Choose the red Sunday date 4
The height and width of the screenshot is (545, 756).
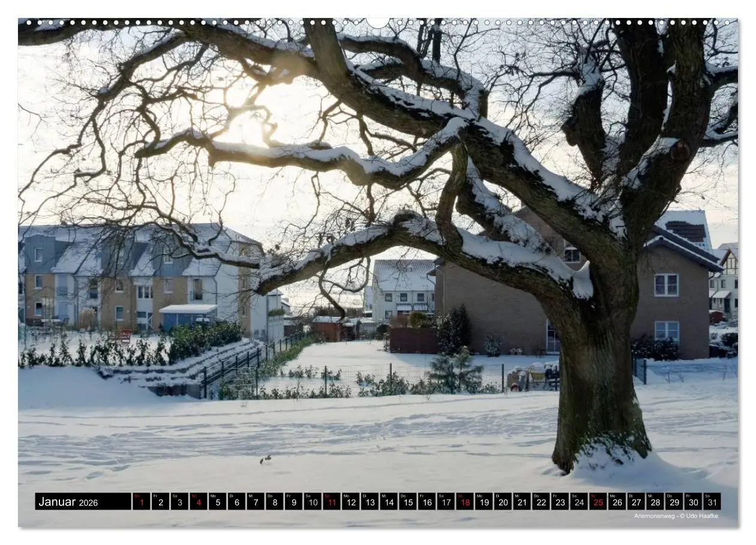(x=198, y=502)
